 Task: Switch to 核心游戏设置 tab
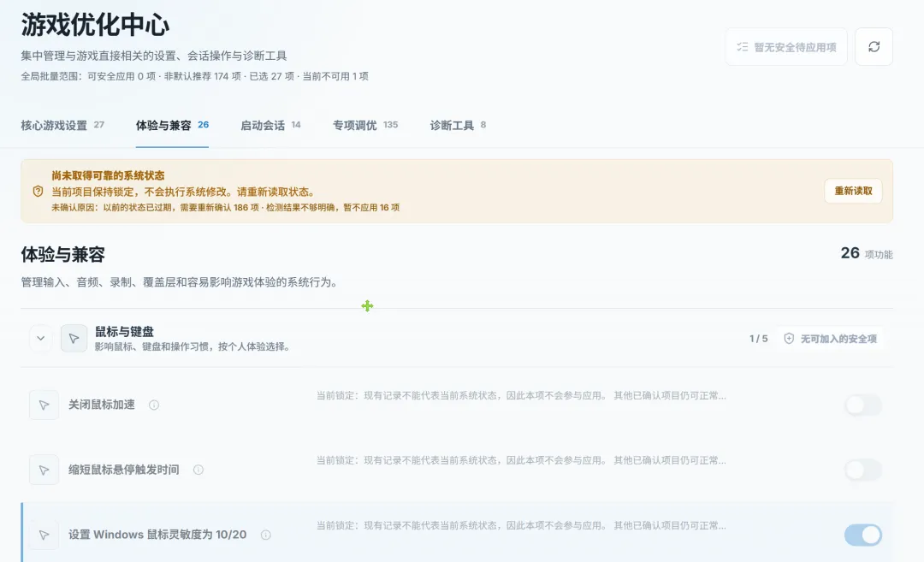click(62, 125)
